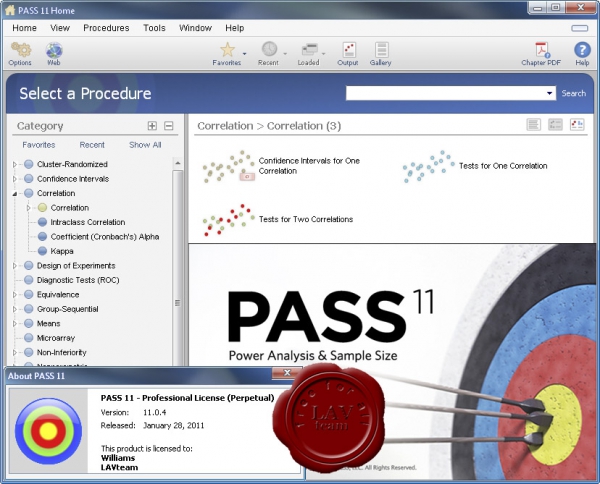Open the Favorites toolbar dropdown arrow

pyautogui.click(x=245, y=54)
